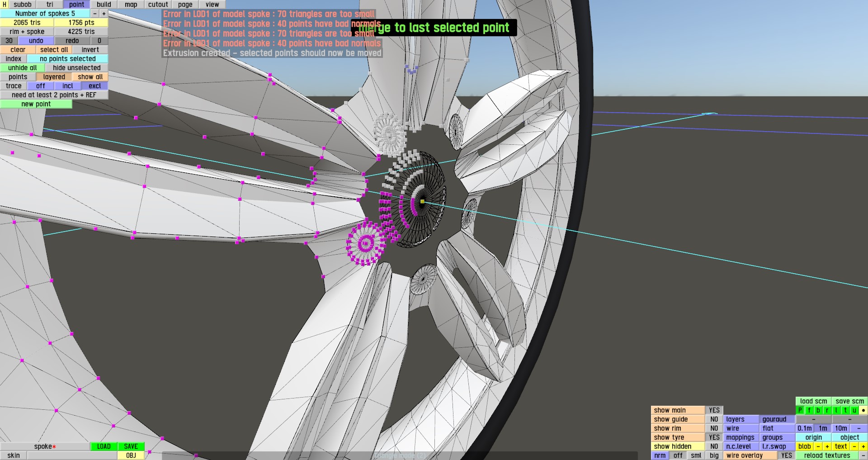Screen dimensions: 868x460
Task: Choose show all points display
Action: (90, 77)
